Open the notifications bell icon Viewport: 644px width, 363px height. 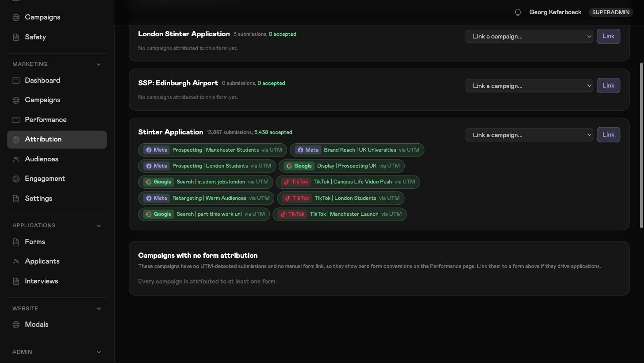[x=518, y=12]
